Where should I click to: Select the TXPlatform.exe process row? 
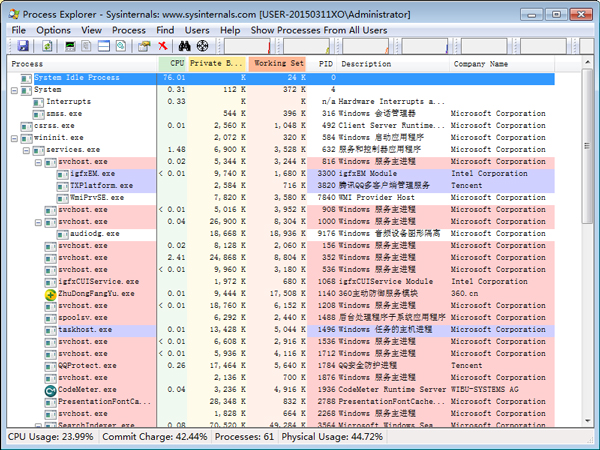pos(281,186)
